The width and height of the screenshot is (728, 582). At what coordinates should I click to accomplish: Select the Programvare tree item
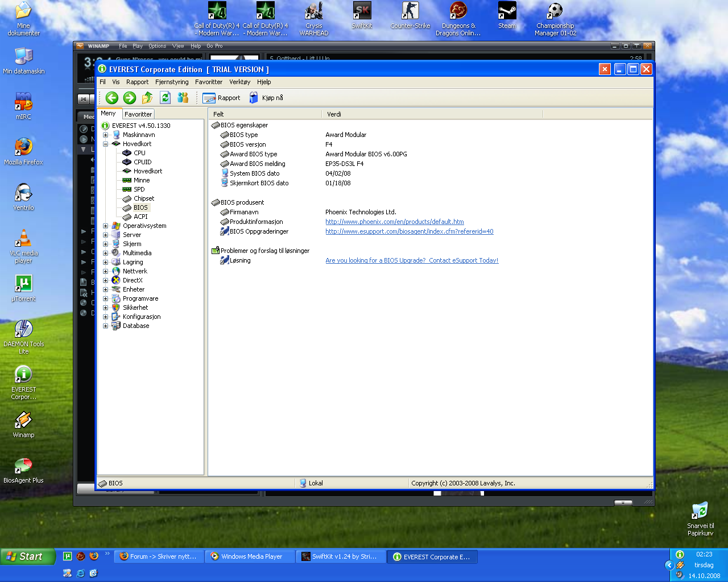pyautogui.click(x=140, y=298)
